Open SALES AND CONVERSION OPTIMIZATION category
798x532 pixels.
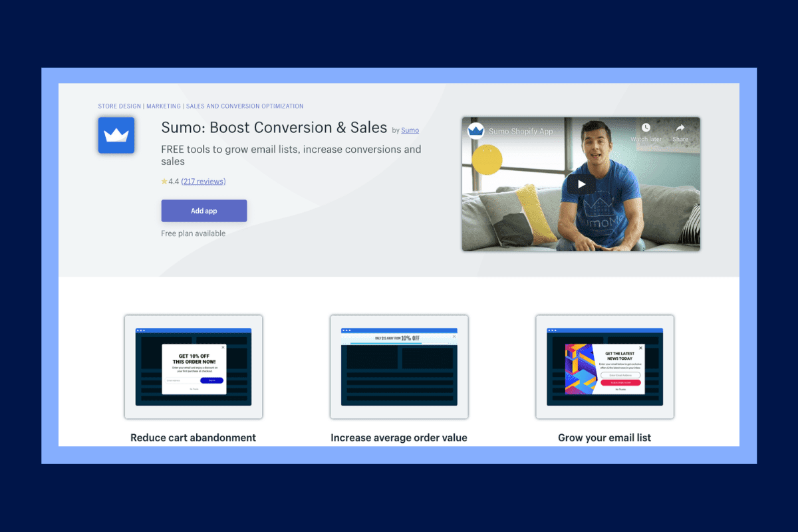tap(245, 106)
